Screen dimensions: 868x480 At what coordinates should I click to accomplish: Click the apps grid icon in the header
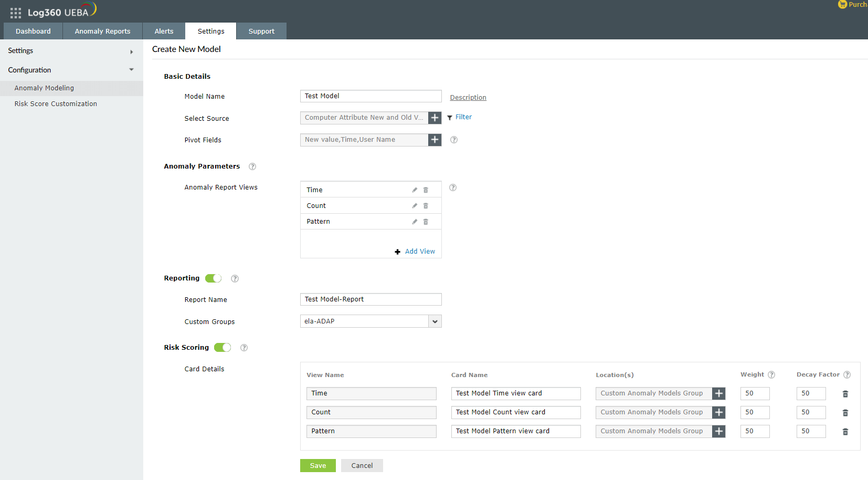click(x=15, y=13)
